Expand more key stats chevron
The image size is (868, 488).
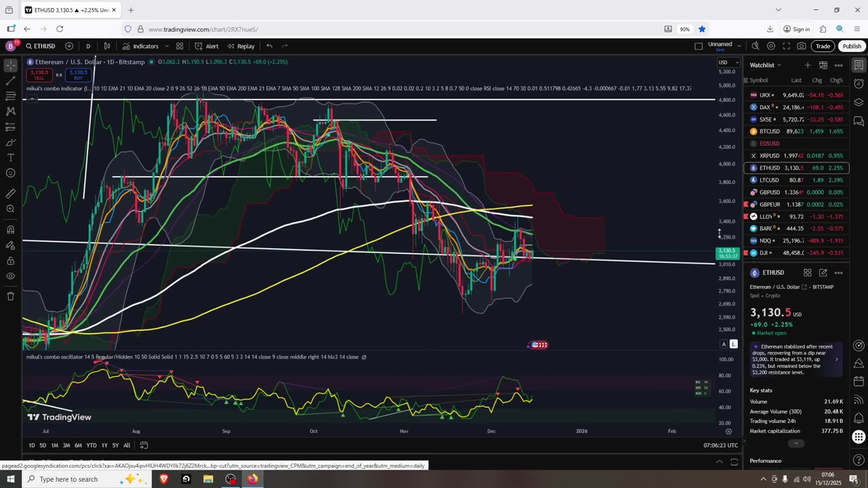click(796, 443)
